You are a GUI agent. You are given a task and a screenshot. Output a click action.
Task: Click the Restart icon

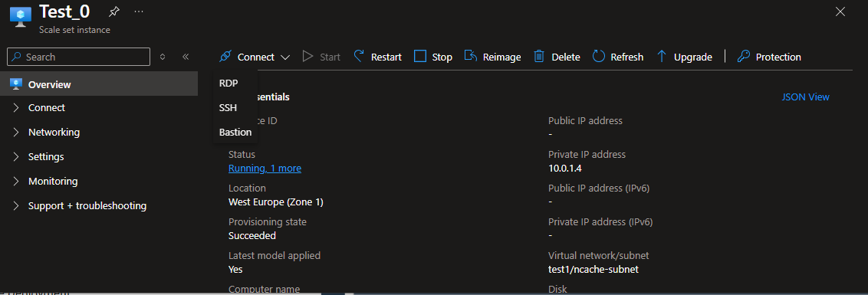point(360,57)
